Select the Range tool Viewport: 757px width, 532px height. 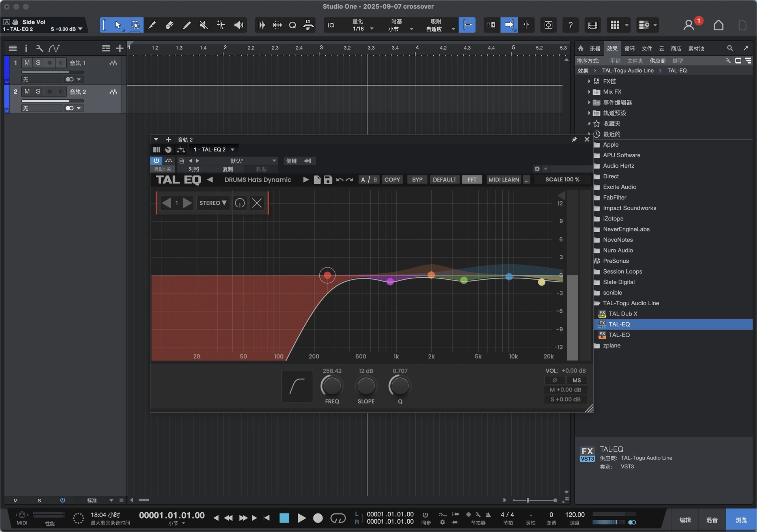coord(135,25)
